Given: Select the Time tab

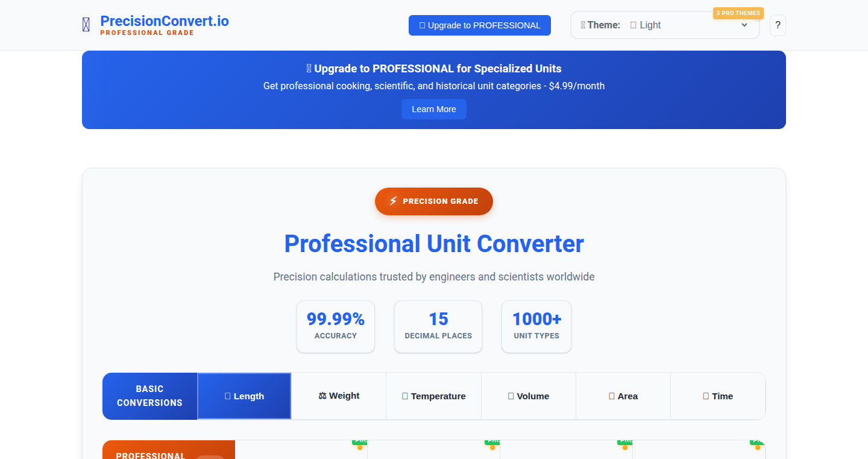Looking at the screenshot, I should [x=718, y=396].
